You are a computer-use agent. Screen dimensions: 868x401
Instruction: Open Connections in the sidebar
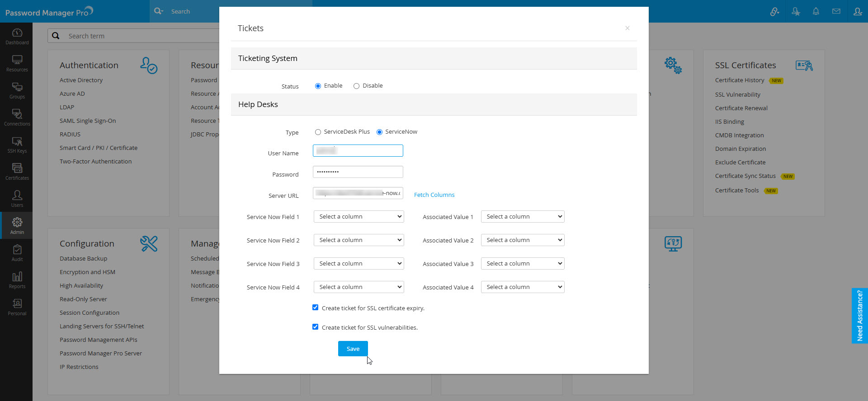pyautogui.click(x=17, y=117)
